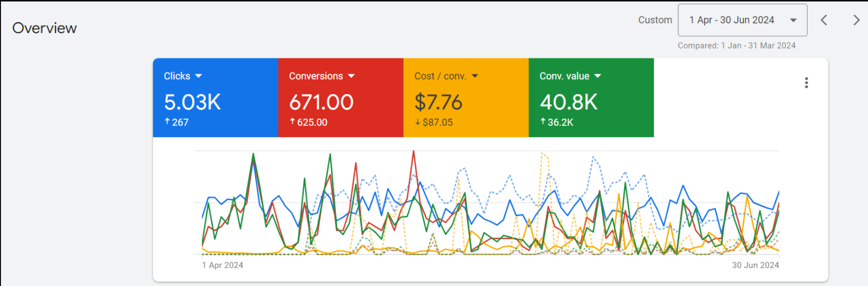
Task: Expand the Clicks metric dropdown arrow
Action: coord(198,76)
